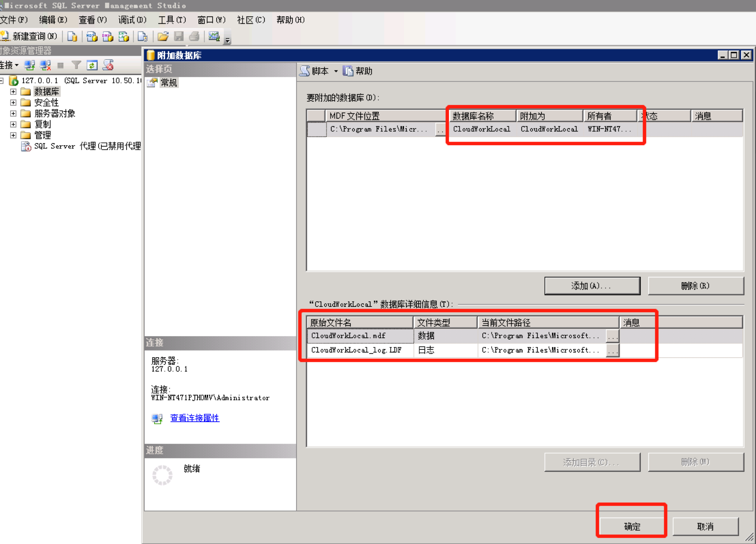Click the Stop square icon in Object Explorer
The height and width of the screenshot is (544, 756).
pyautogui.click(x=60, y=65)
